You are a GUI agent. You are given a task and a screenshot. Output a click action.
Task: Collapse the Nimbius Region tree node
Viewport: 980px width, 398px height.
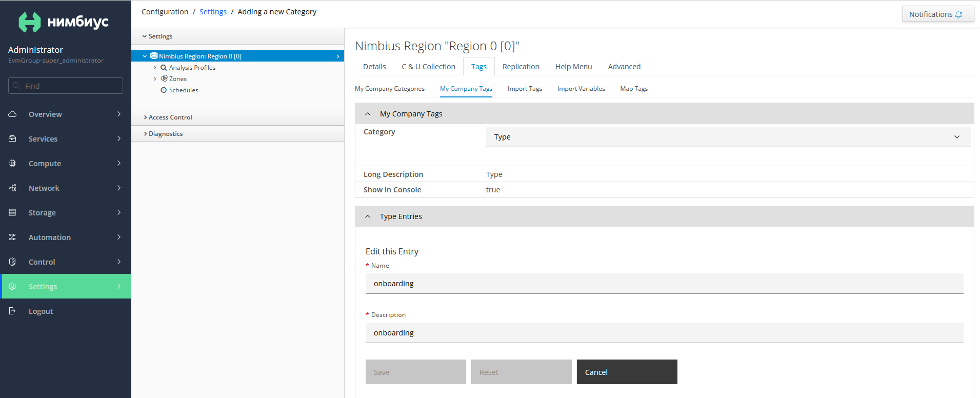point(145,56)
